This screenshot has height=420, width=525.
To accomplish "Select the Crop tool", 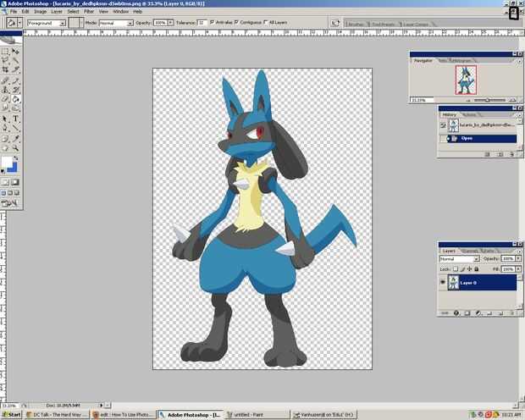I will pyautogui.click(x=6, y=70).
